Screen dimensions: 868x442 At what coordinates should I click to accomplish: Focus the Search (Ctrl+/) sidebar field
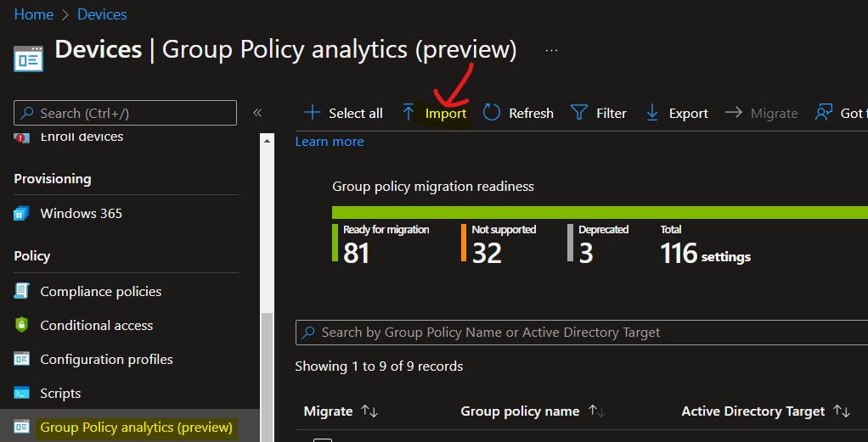125,113
